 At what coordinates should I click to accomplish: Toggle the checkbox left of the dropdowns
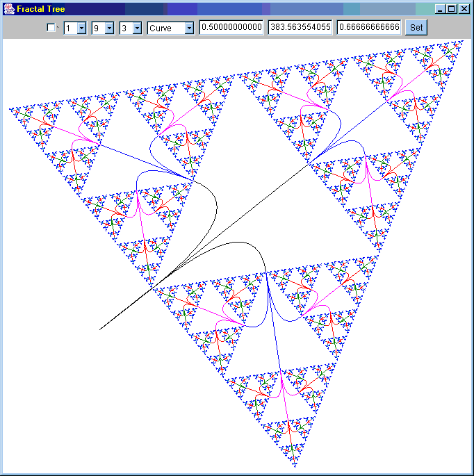tap(51, 28)
